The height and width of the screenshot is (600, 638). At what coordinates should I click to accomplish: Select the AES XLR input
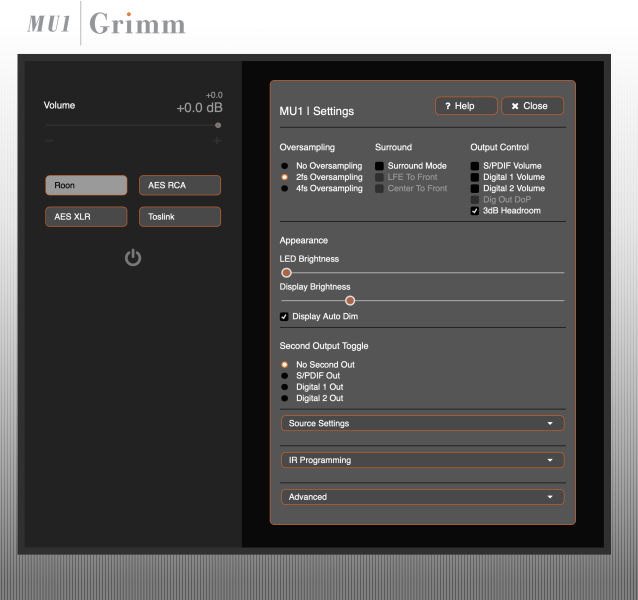(x=86, y=216)
